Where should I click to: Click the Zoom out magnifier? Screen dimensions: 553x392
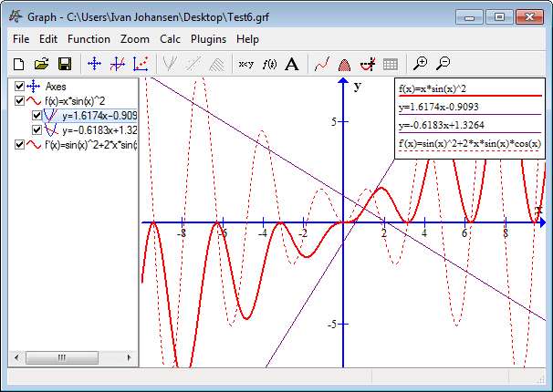pos(443,64)
